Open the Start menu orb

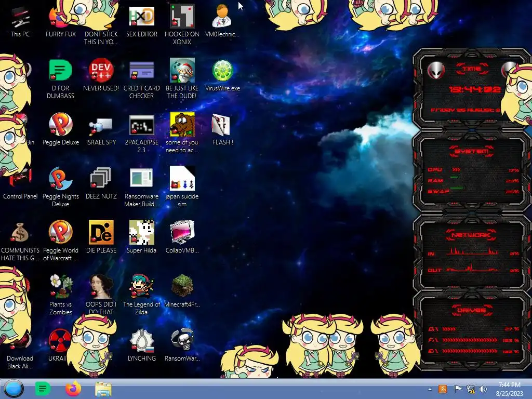click(x=14, y=389)
